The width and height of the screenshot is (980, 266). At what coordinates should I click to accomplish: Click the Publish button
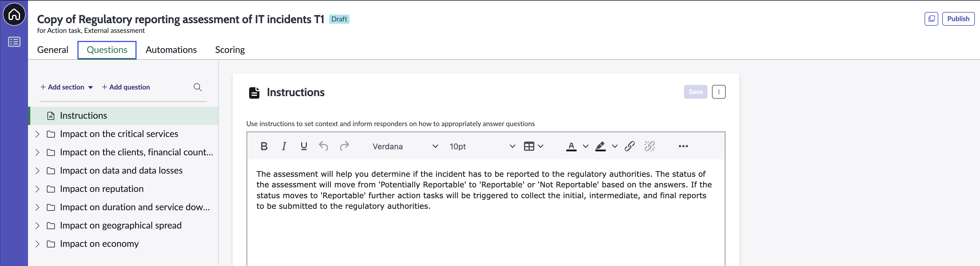point(958,19)
